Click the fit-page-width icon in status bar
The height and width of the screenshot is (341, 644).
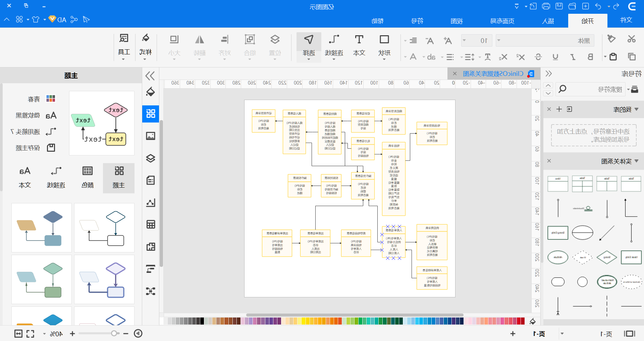(x=18, y=334)
